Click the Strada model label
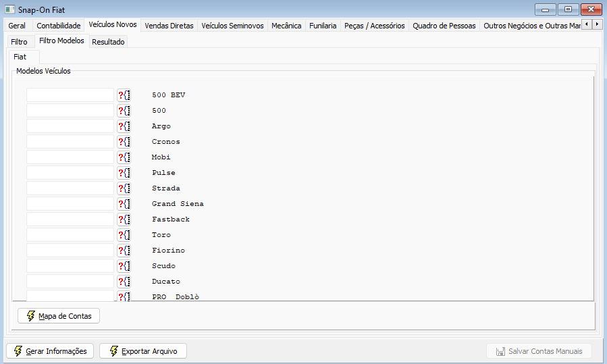607x364 pixels. pyautogui.click(x=166, y=188)
